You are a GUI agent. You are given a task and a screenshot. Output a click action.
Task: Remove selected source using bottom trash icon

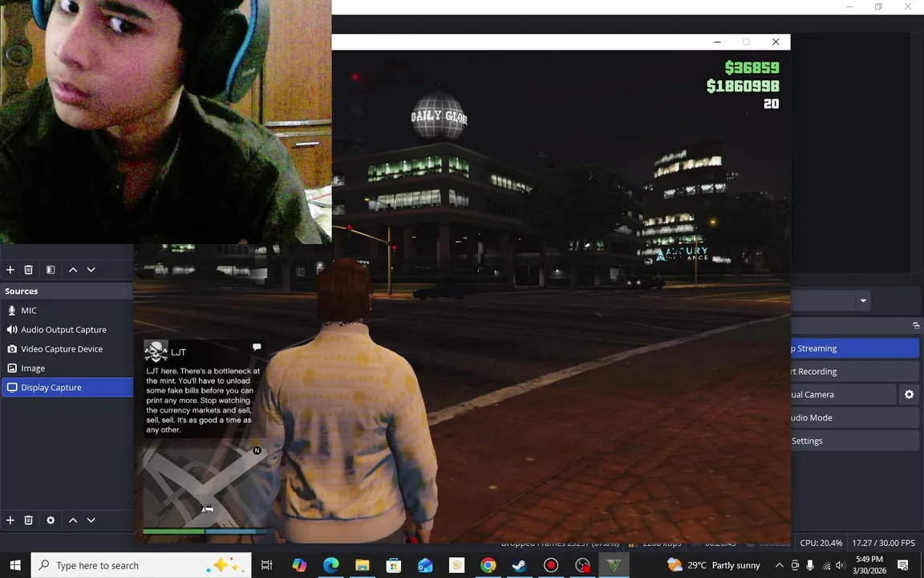coord(28,520)
